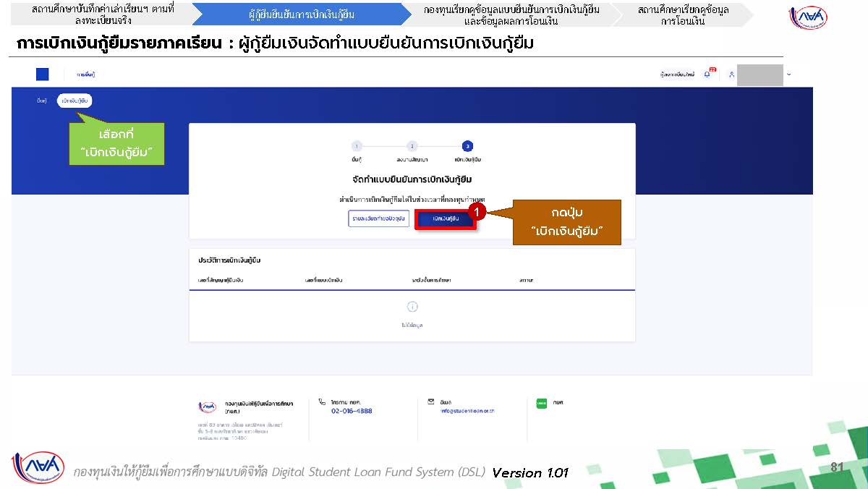Click the เลขที่สัญญากู้ยืมเงิน column header

coord(221,279)
